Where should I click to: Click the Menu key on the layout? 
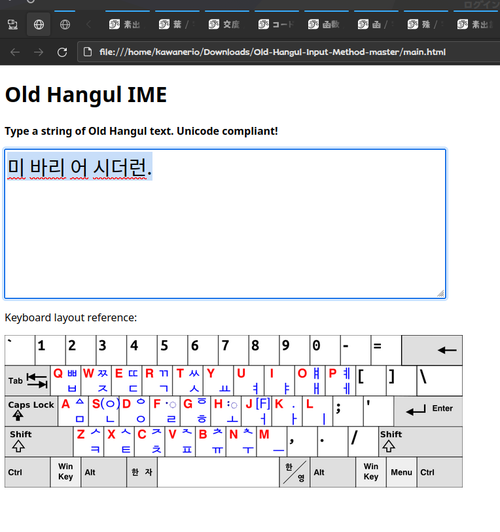[401, 472]
